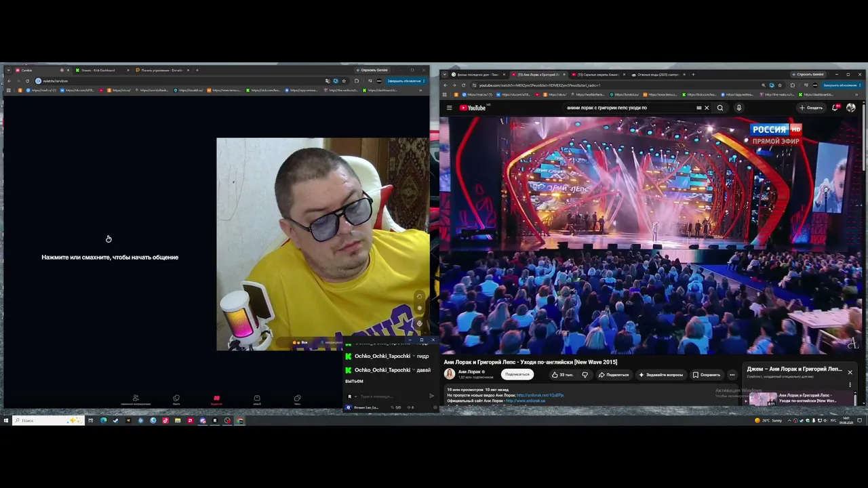
Task: Open YouTube notifications bell
Action: (835, 108)
